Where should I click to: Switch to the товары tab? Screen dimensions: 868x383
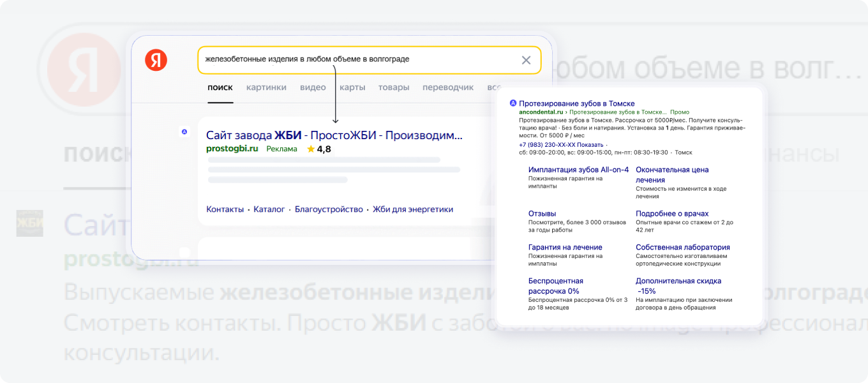coord(394,87)
